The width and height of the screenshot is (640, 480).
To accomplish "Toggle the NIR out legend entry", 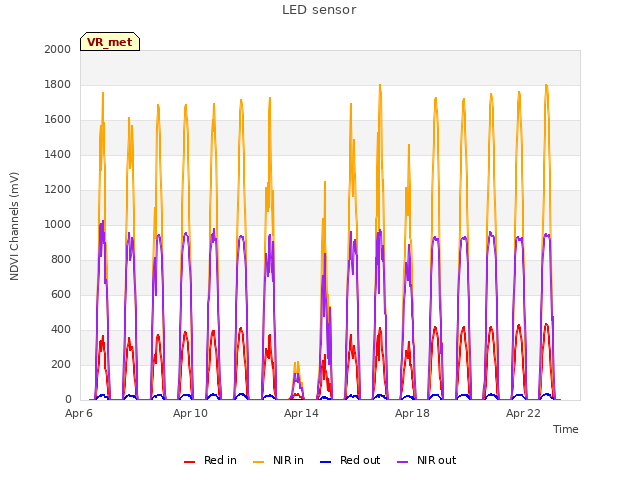I will tap(427, 460).
